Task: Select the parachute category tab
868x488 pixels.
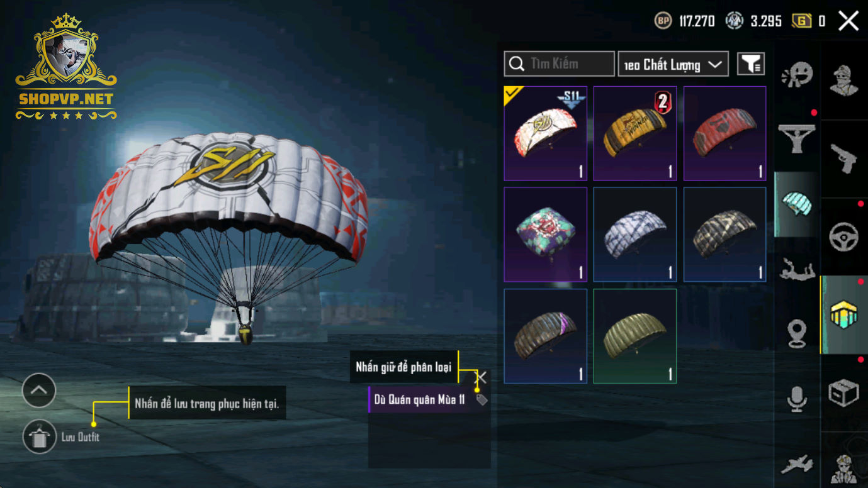Action: (797, 205)
